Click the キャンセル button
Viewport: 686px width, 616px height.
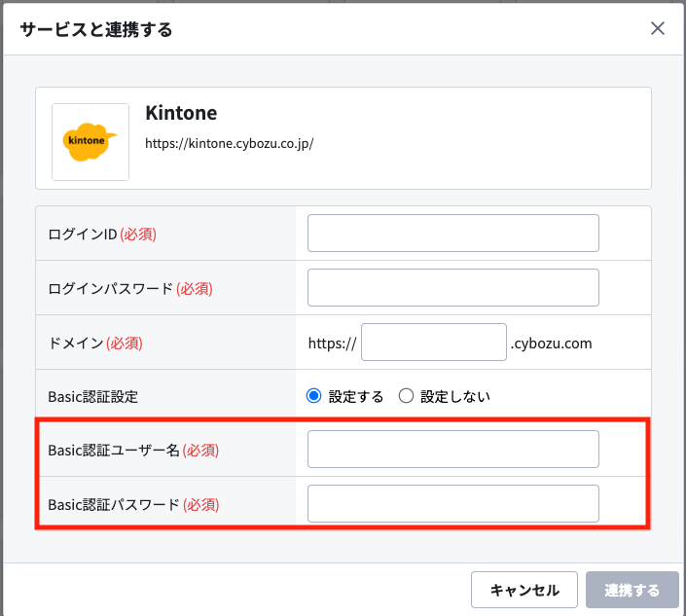pyautogui.click(x=524, y=590)
